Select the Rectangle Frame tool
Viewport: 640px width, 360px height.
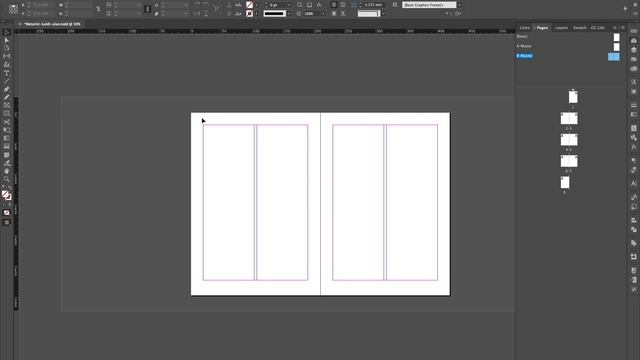click(x=7, y=106)
